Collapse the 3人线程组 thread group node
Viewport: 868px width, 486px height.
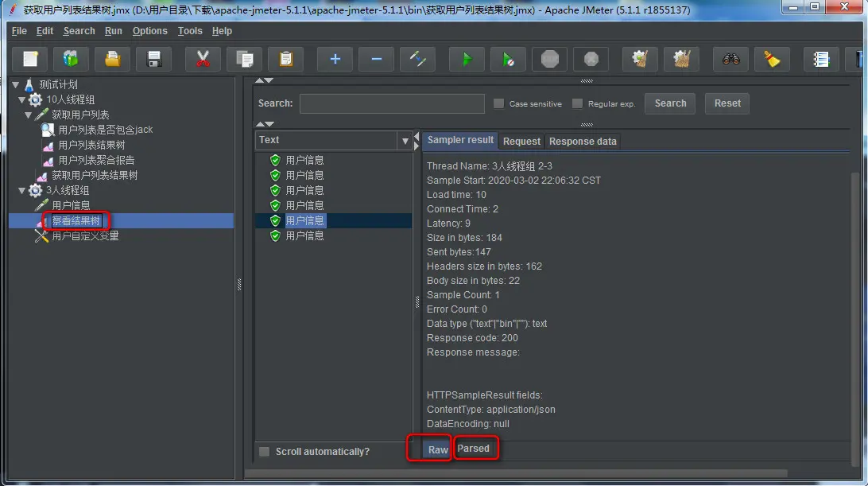pos(21,191)
